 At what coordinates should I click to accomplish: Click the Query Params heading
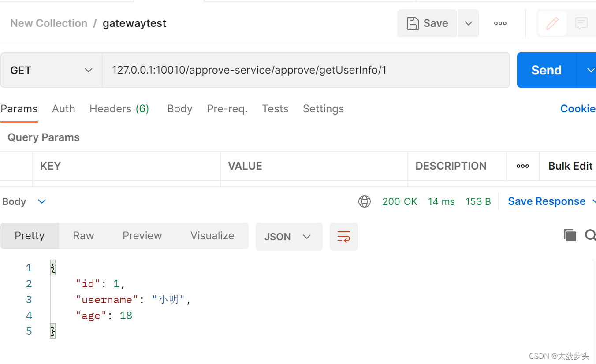pyautogui.click(x=44, y=137)
